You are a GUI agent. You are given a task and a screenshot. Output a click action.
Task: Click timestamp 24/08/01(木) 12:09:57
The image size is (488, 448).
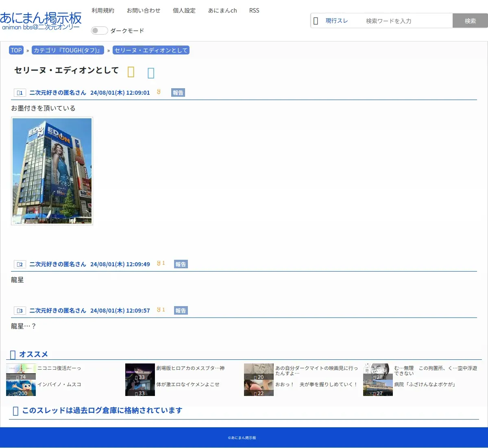pos(120,311)
